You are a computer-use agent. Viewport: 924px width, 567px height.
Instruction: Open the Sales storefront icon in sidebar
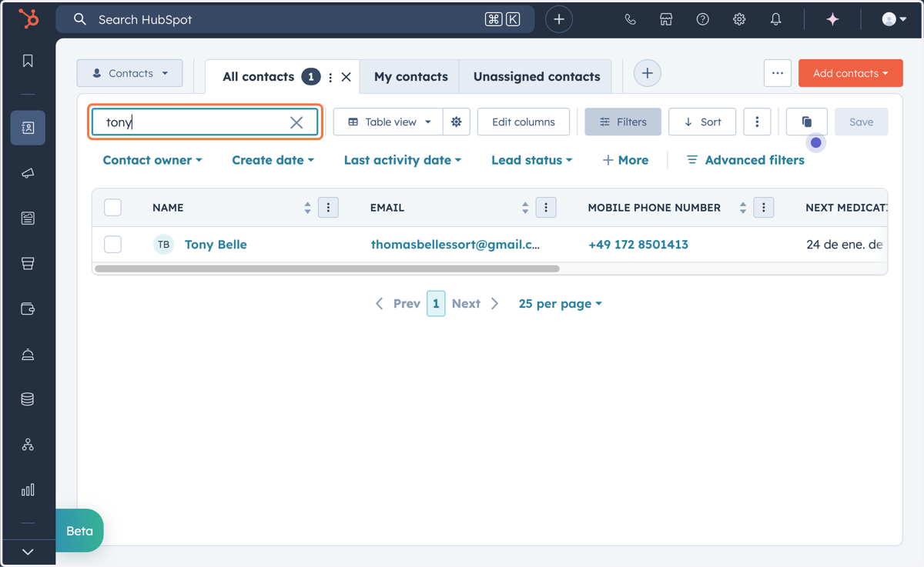pos(28,264)
